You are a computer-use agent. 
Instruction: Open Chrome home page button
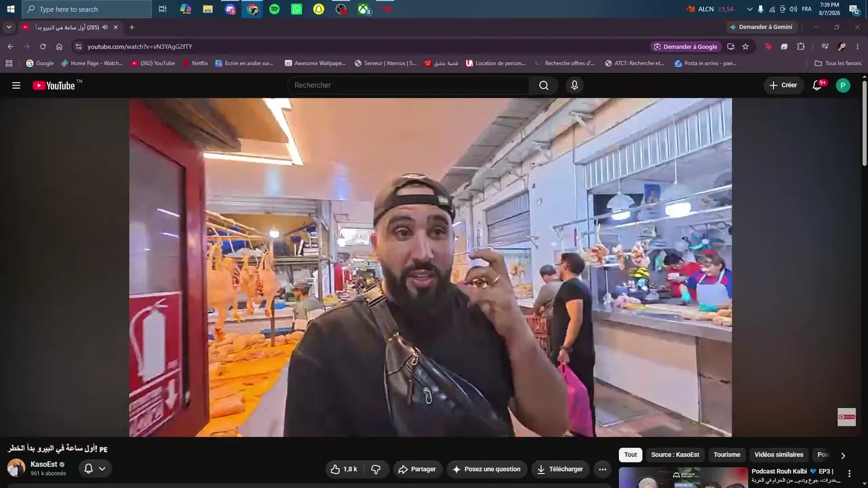pyautogui.click(x=59, y=47)
